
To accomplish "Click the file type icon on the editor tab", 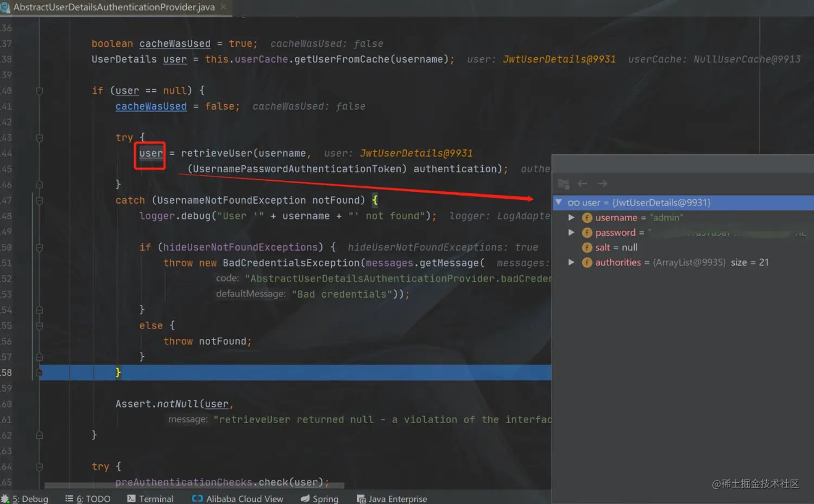I will point(5,8).
